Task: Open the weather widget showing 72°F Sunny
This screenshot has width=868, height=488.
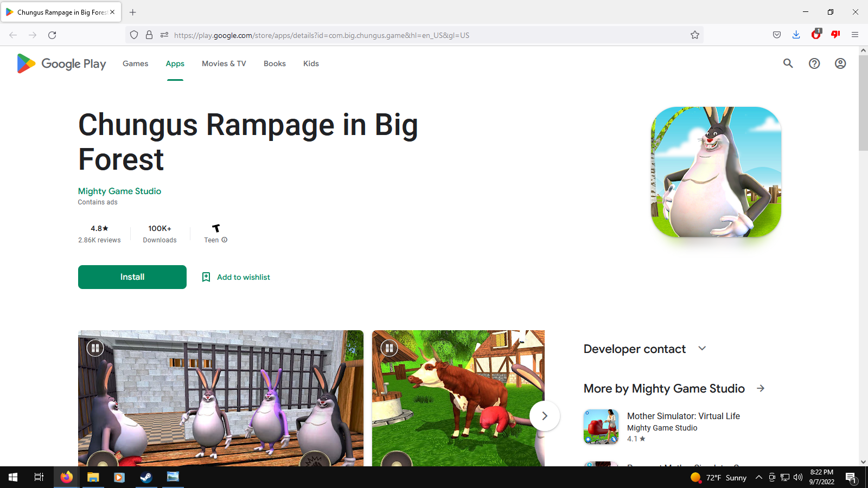Action: [x=719, y=477]
